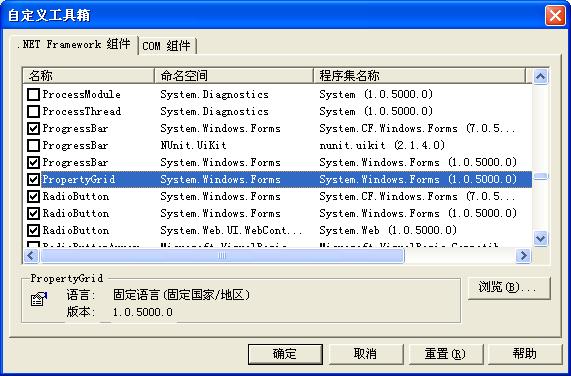Click the horizontal scrollbar right arrow
571x376 pixels.
coord(523,256)
